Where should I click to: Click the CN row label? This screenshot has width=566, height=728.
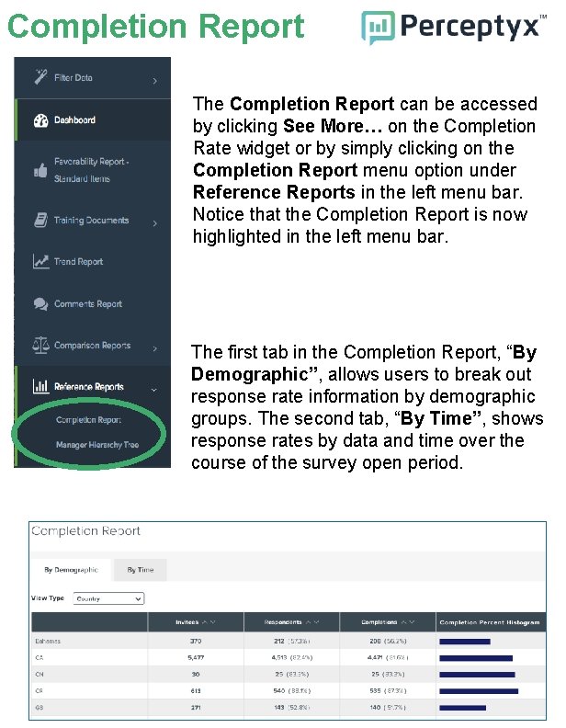[x=39, y=674]
